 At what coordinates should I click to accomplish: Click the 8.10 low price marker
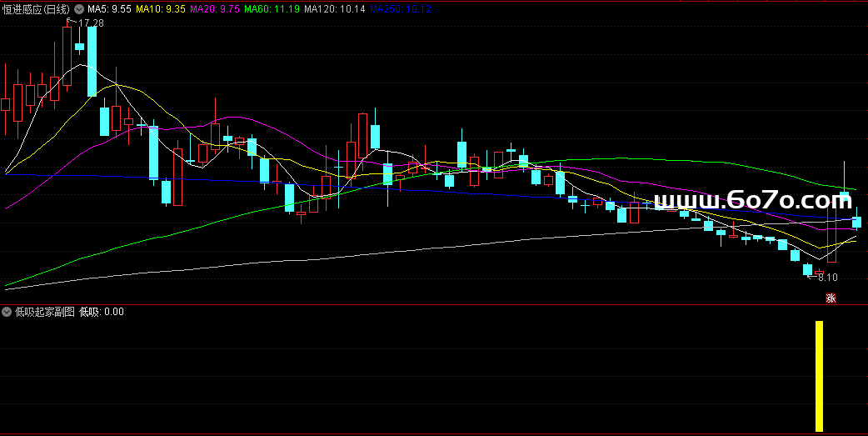pyautogui.click(x=827, y=278)
